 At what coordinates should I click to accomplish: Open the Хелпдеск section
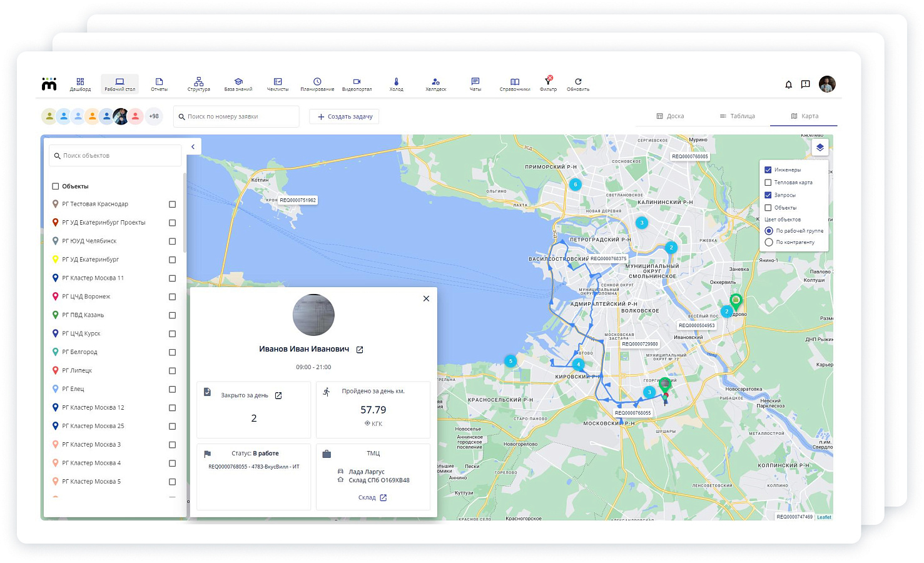click(x=436, y=84)
